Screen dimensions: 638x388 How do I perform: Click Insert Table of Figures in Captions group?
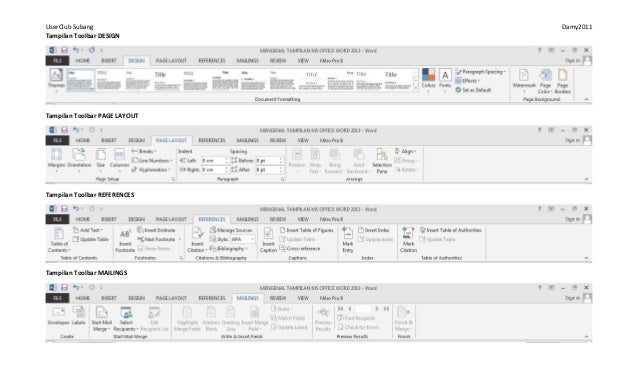pos(306,230)
